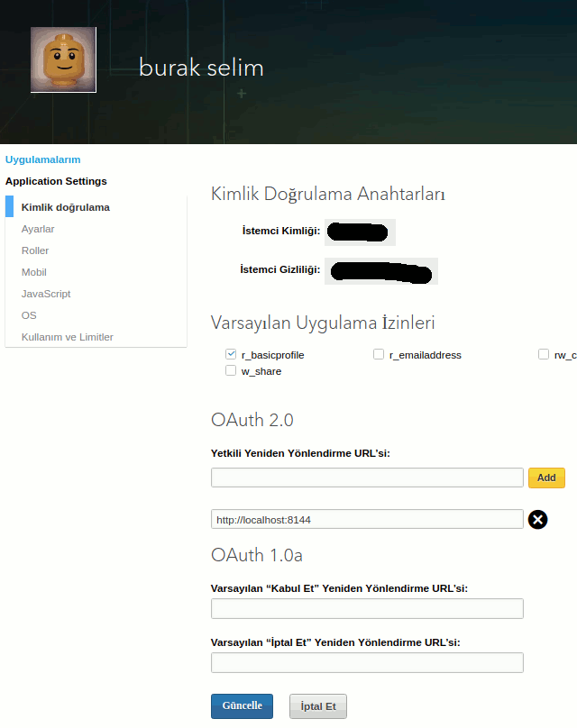Open Kullanım ve Limitler section
The image size is (577, 728).
68,337
